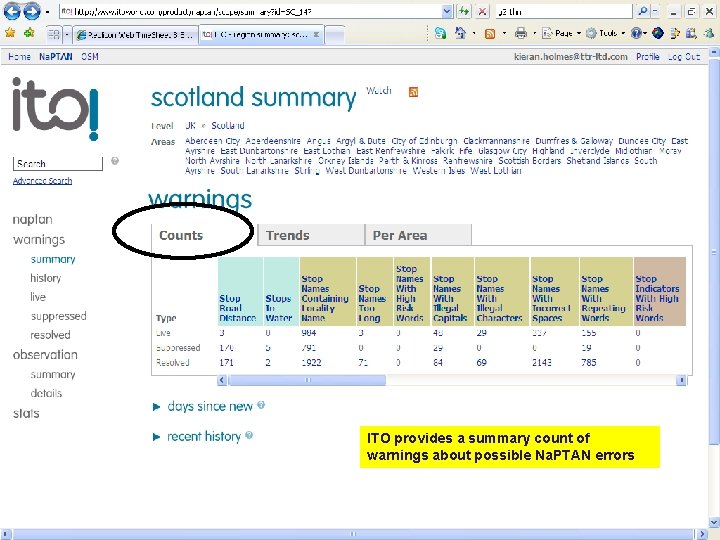This screenshot has height=540, width=720.
Task: Click the help icon beside Search field
Action: (115, 161)
